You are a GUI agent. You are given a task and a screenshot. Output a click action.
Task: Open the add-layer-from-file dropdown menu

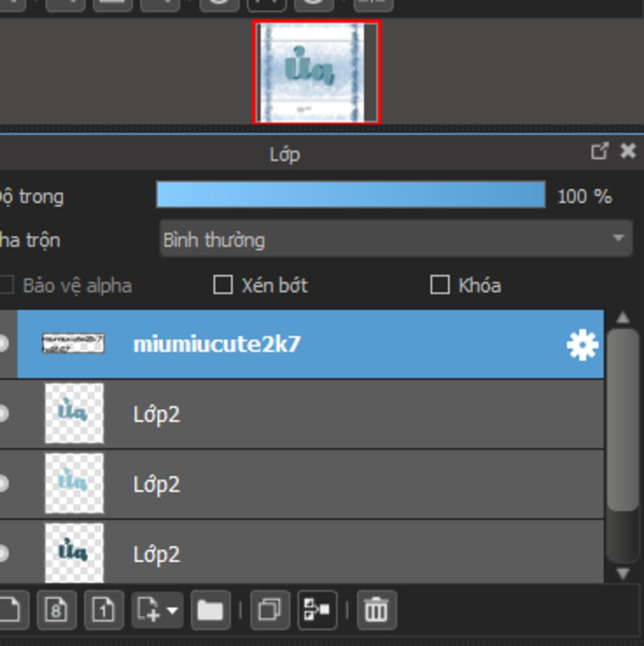point(157,610)
